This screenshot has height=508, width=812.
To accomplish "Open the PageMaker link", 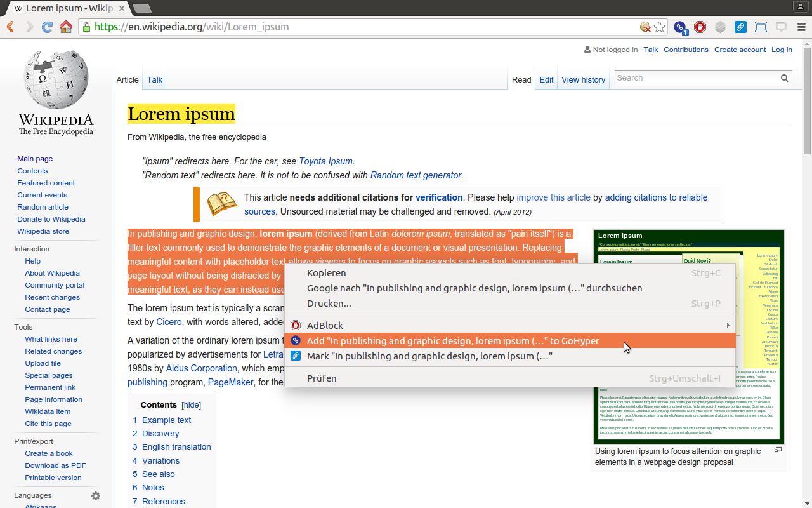I will point(230,382).
